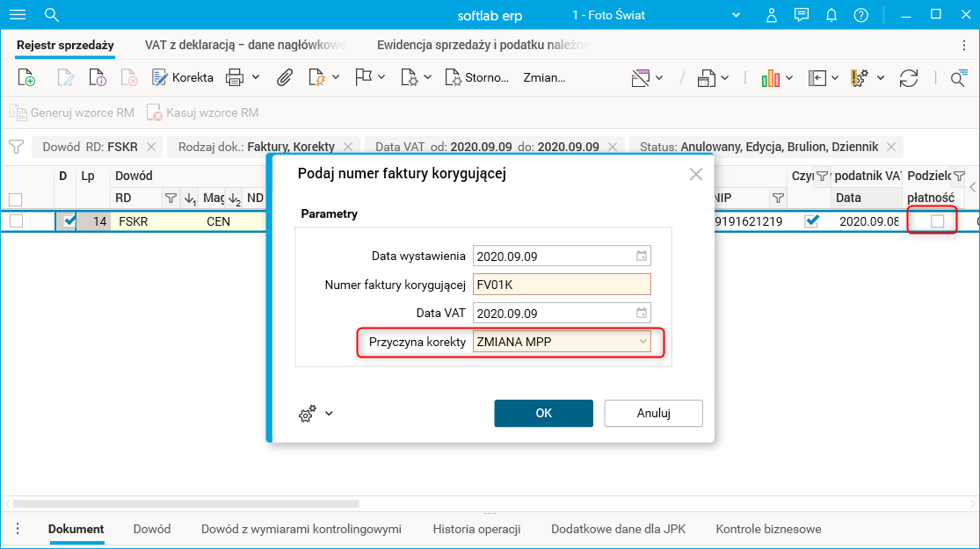
Task: Open the vertical three-dot tab options menu
Action: pyautogui.click(x=964, y=45)
